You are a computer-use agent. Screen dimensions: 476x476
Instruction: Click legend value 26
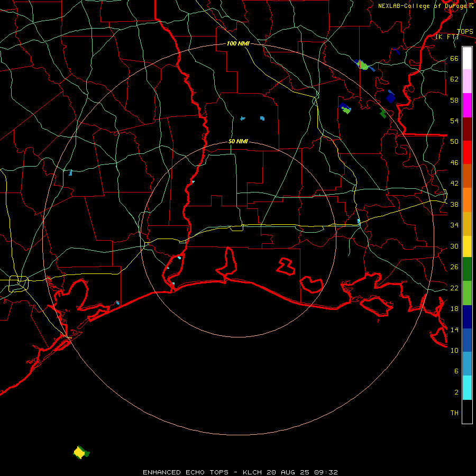coord(454,267)
